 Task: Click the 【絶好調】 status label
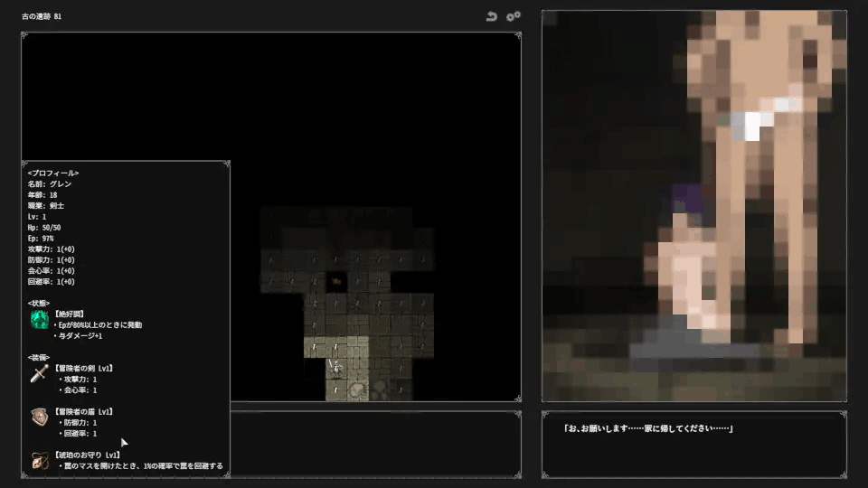pos(69,314)
